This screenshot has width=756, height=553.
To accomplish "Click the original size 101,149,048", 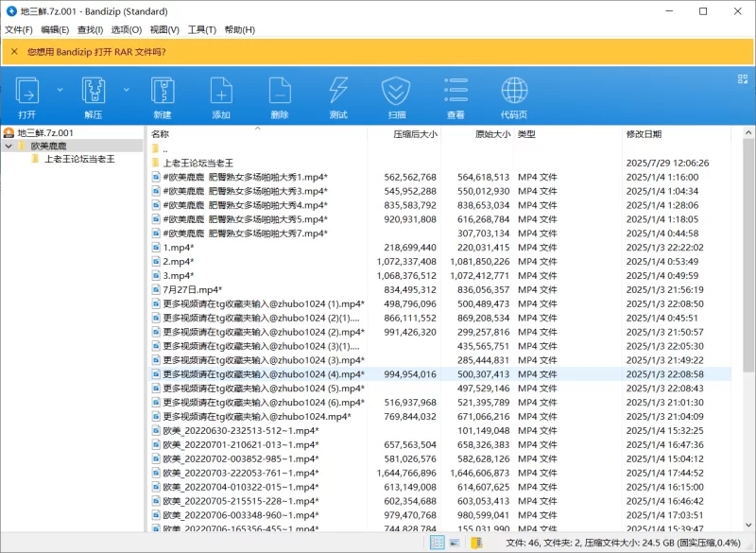I will (484, 430).
